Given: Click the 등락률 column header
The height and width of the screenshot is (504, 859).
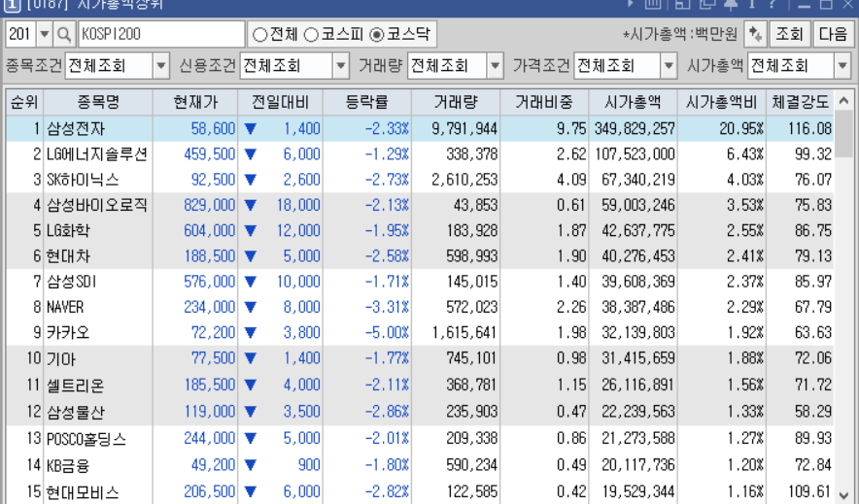Looking at the screenshot, I should (367, 102).
